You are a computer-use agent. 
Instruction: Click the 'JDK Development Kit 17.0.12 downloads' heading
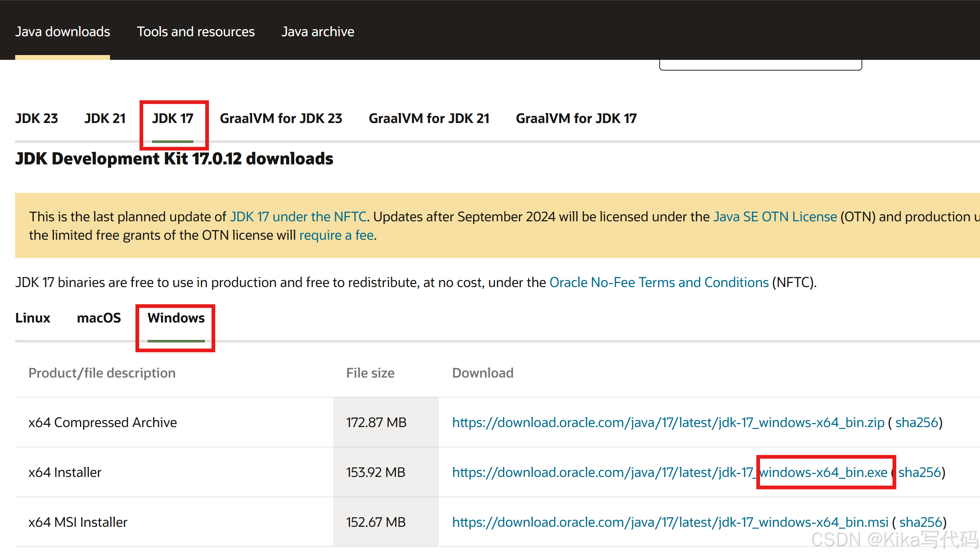[174, 159]
